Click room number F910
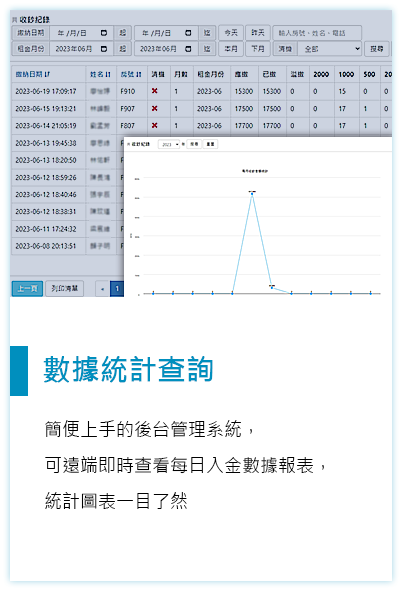Viewport: 402px width, 591px height. point(127,91)
